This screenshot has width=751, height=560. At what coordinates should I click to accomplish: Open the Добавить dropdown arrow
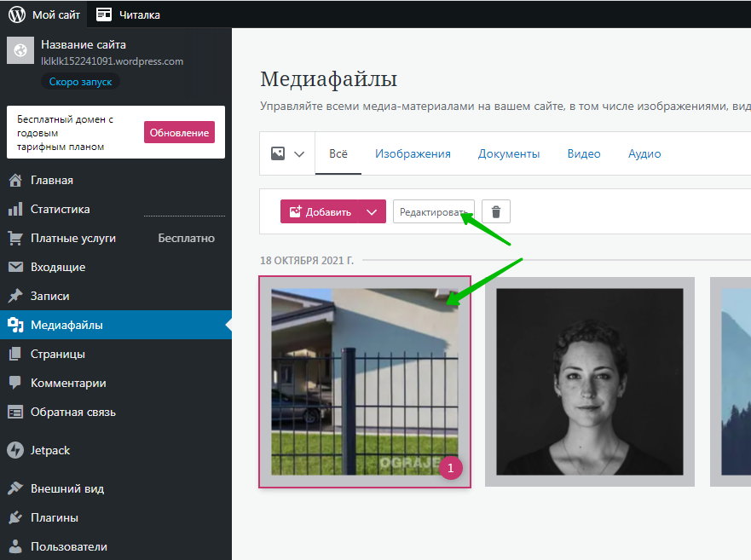click(x=372, y=211)
